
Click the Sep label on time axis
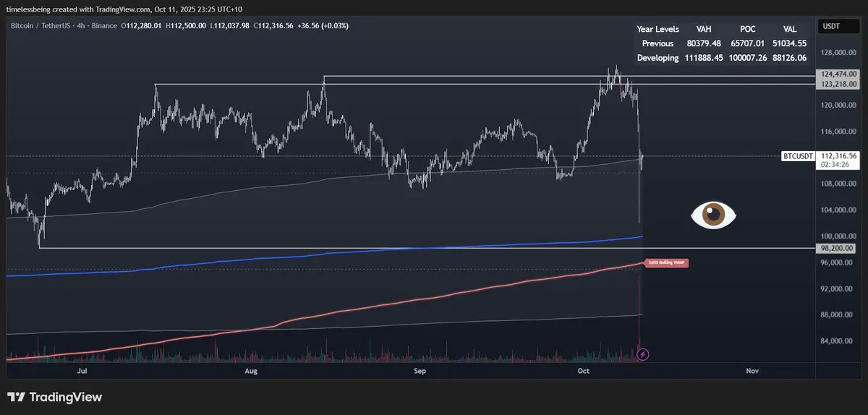pos(420,371)
